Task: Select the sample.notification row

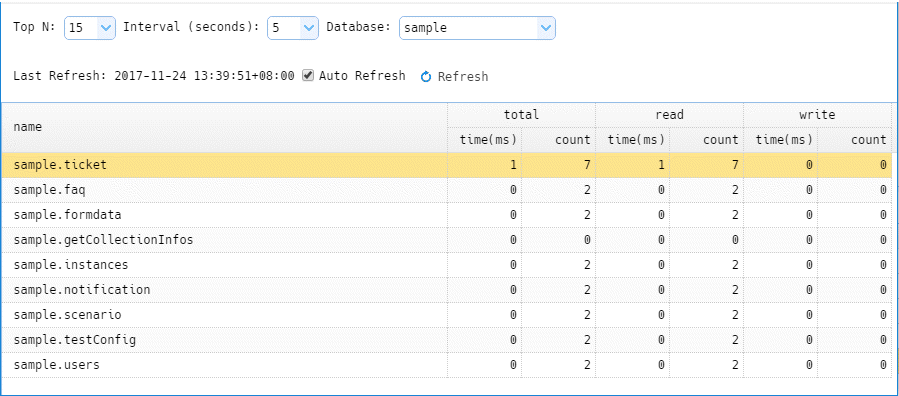Action: point(446,290)
